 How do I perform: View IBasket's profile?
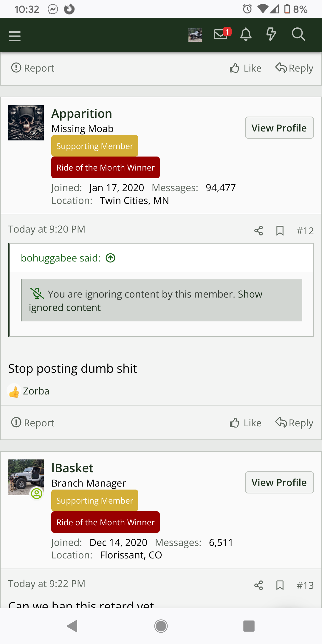(x=279, y=482)
